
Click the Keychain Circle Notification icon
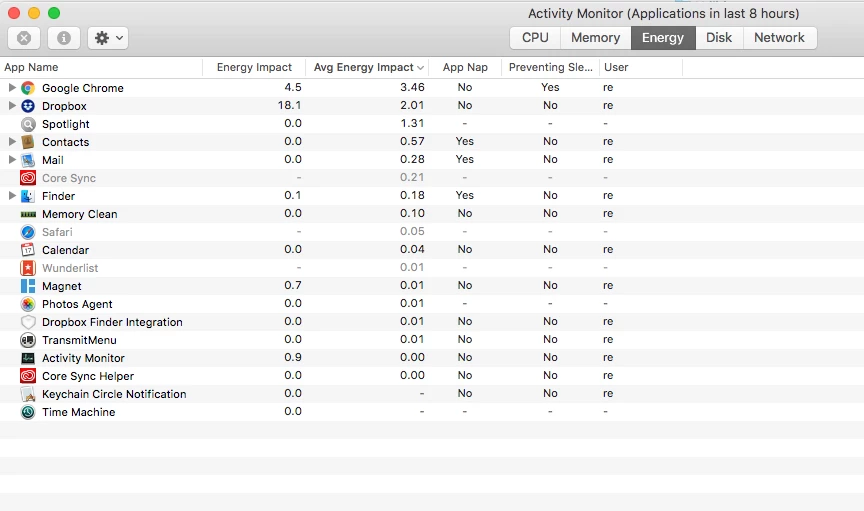[x=28, y=394]
